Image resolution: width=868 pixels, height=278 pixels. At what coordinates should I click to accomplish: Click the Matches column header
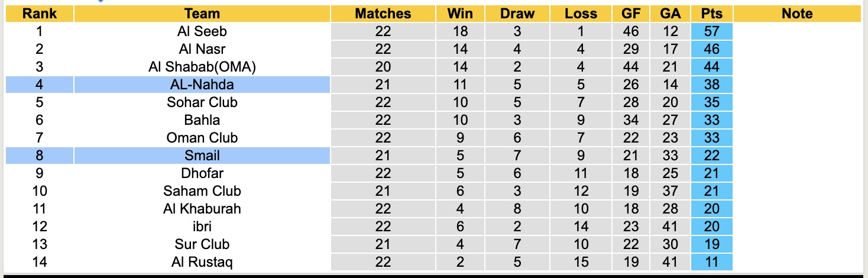click(x=383, y=14)
